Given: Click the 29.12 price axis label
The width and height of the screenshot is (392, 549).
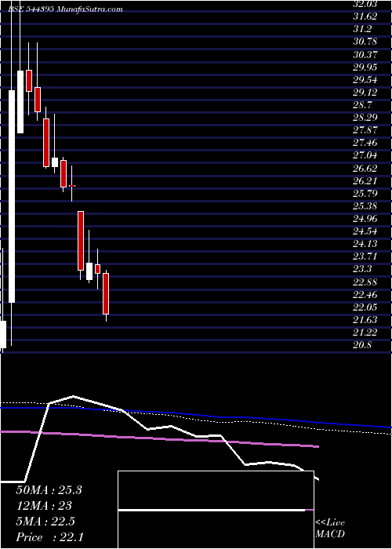Looking at the screenshot, I should tap(365, 93).
